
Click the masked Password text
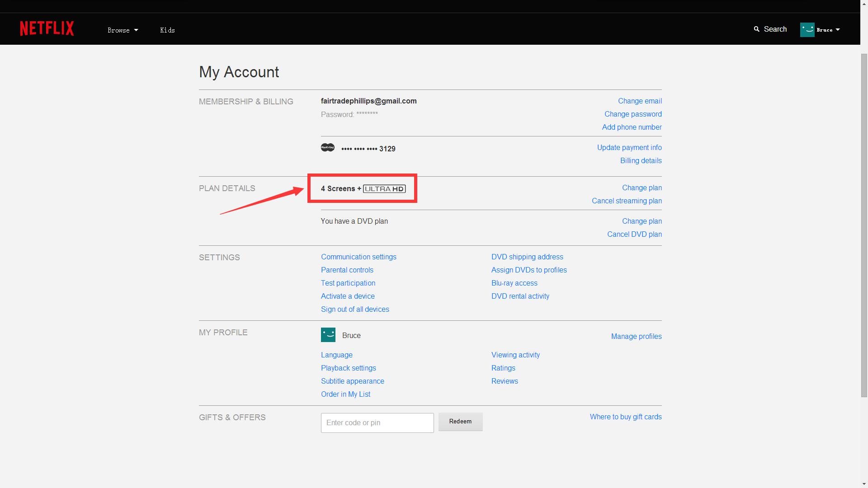point(349,114)
